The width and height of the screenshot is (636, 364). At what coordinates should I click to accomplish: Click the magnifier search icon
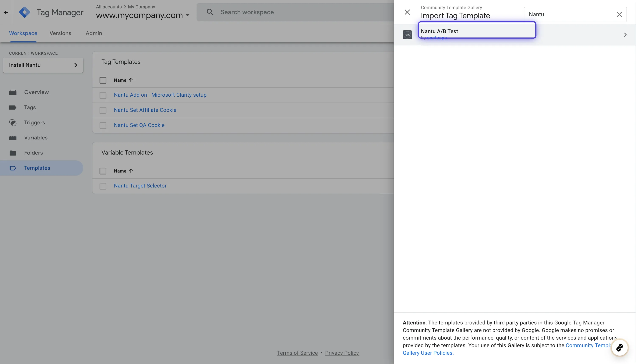click(210, 12)
